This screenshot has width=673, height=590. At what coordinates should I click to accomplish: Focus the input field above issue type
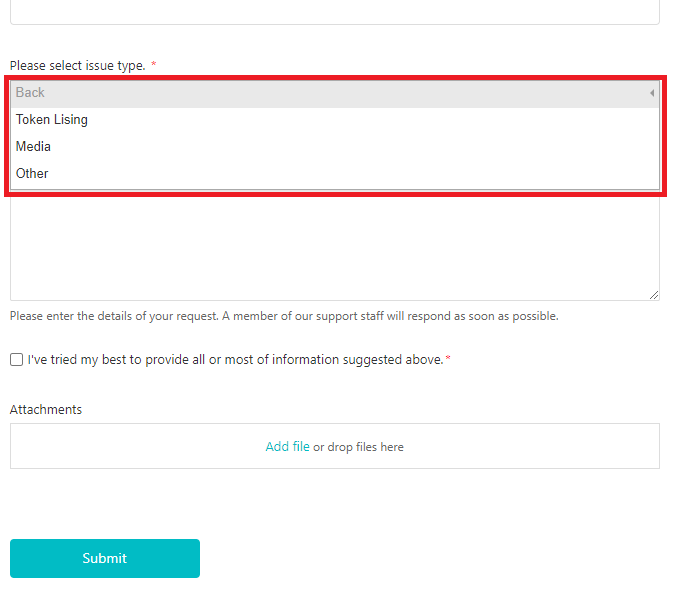[334, 12]
